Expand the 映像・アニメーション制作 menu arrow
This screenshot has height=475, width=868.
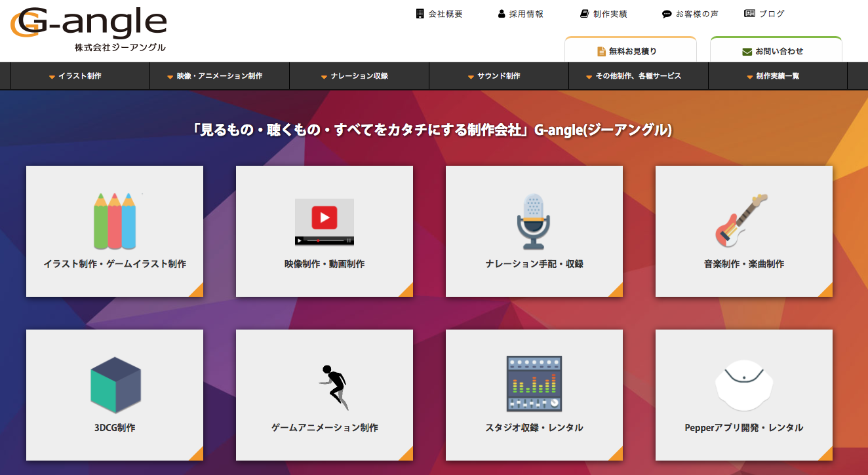[170, 77]
